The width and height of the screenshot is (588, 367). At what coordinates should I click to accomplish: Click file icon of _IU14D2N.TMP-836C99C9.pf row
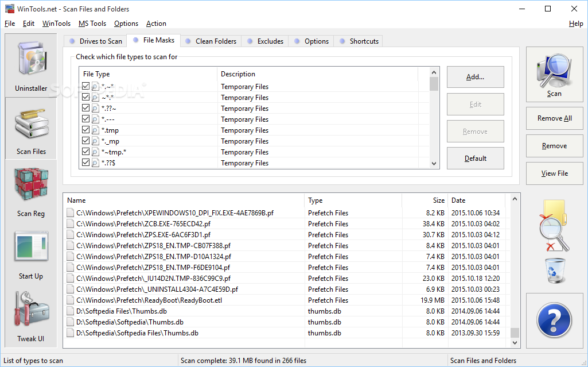[70, 279]
